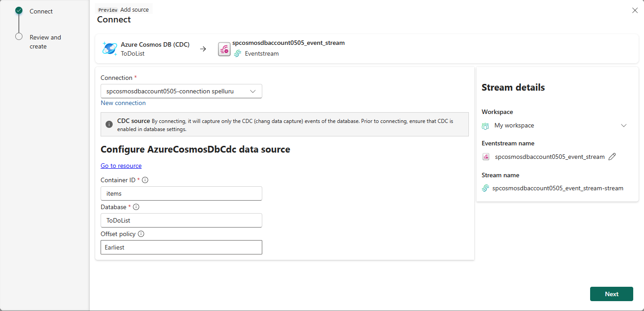Screen dimensions: 644x311
Task: Click the spcosmosdbaccount0505_event_stream title in header
Action: 289,43
